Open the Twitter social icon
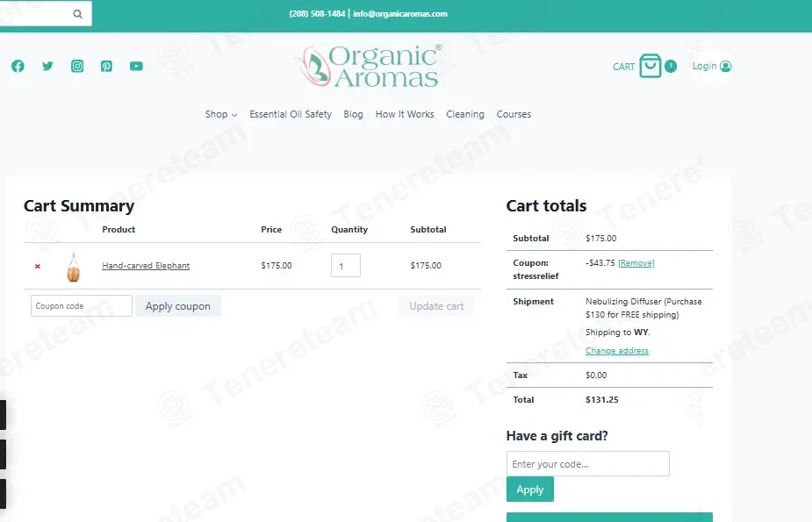The height and width of the screenshot is (522, 812). 47,66
